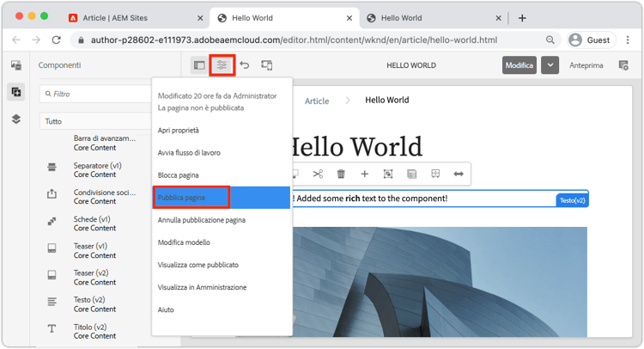Click the Hello World breadcrumb text
The height and width of the screenshot is (349, 644).
(x=387, y=100)
